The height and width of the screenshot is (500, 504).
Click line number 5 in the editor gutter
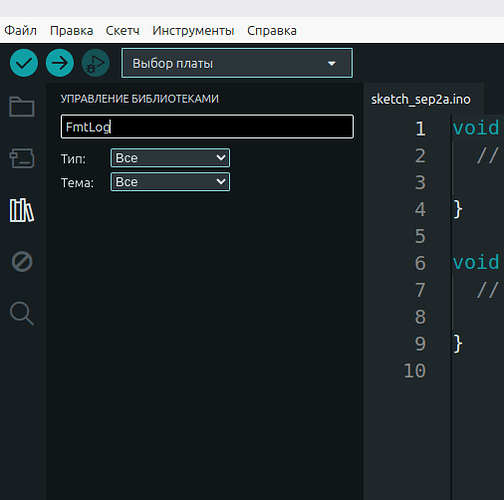(x=420, y=236)
